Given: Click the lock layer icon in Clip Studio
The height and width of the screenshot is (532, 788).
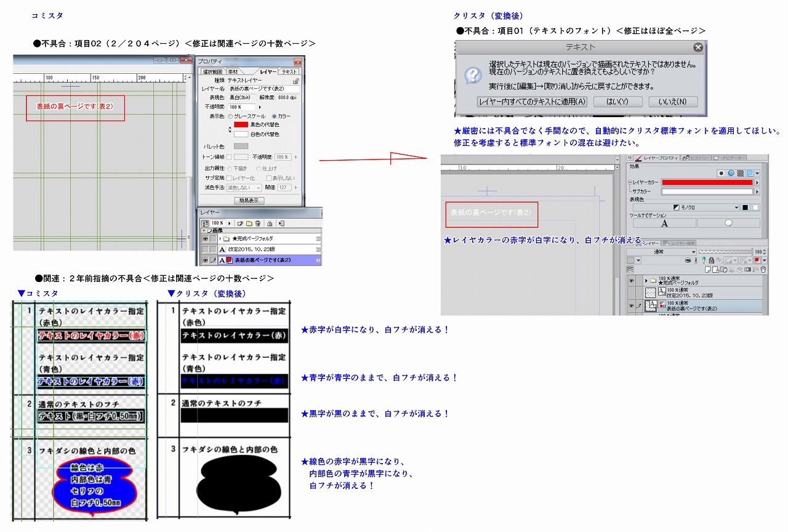Looking at the screenshot, I should click(x=713, y=260).
